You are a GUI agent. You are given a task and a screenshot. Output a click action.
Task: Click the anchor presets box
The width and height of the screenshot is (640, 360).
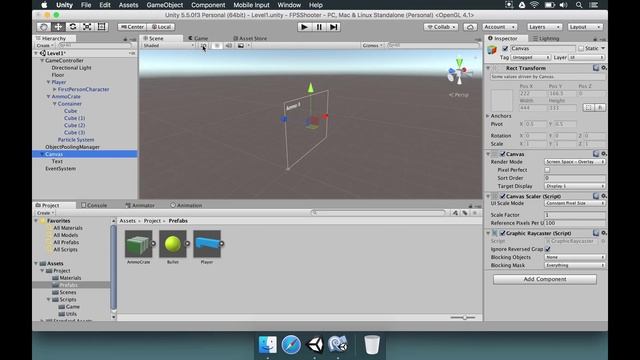(502, 100)
